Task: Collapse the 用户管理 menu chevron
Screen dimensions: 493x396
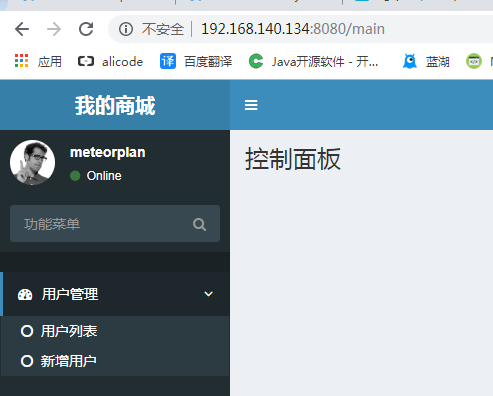Action: (x=209, y=294)
